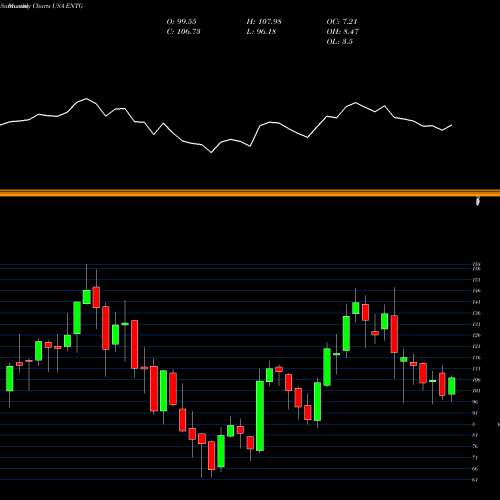500x500 pixels.
Task: Click the OC: 7.21 reading
Action: coord(342,22)
